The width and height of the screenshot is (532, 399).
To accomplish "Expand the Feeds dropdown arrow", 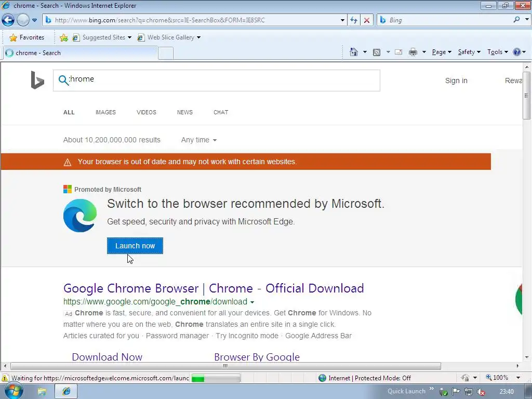I will point(388,52).
